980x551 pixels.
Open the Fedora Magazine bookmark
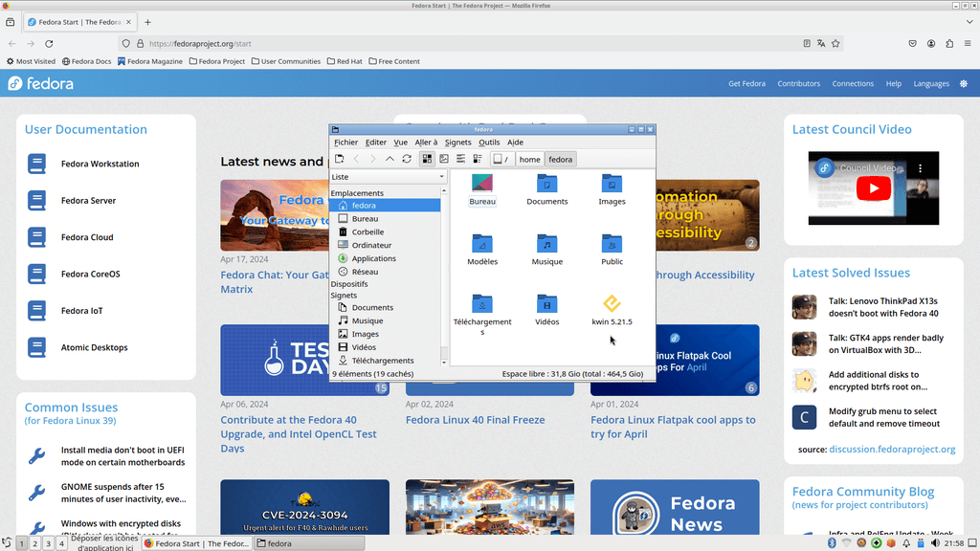pyautogui.click(x=150, y=61)
